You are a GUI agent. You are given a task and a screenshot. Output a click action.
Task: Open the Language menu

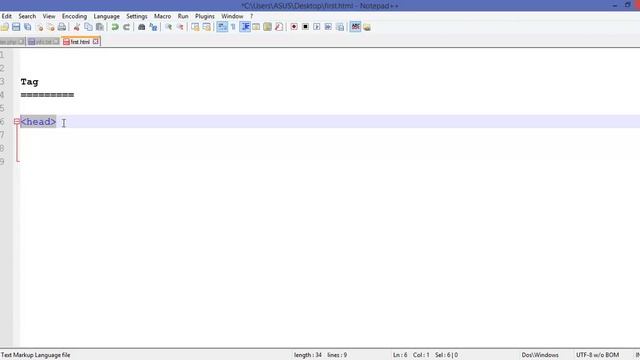[x=107, y=16]
